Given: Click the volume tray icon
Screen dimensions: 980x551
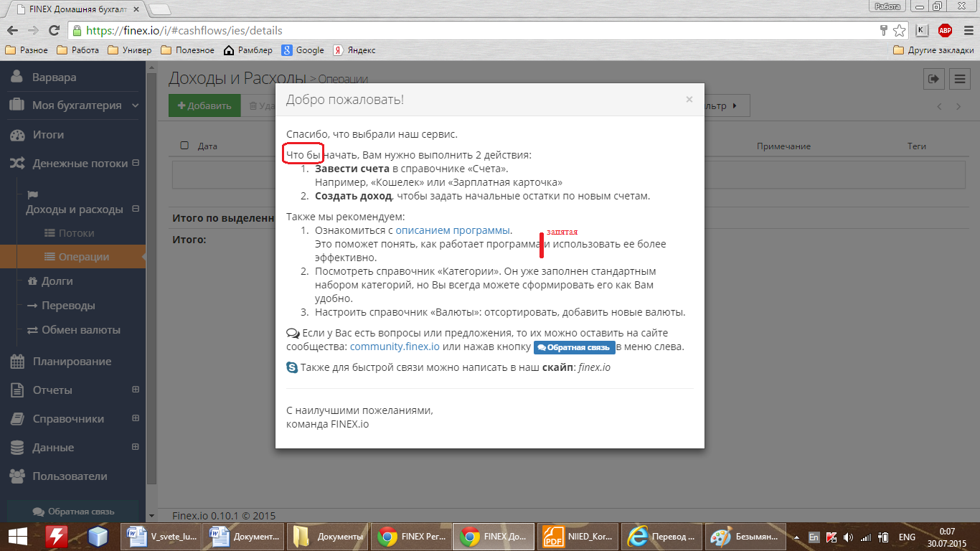Looking at the screenshot, I should click(x=849, y=537).
